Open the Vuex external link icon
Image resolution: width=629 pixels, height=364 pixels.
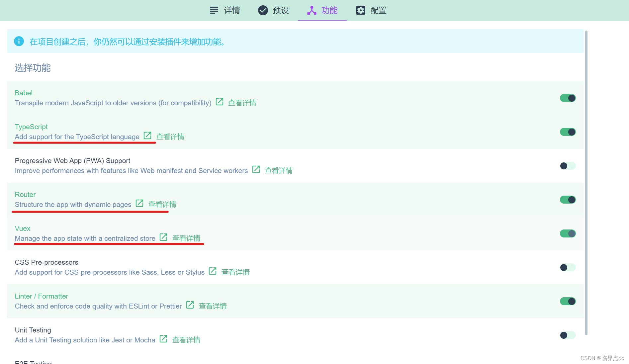tap(163, 237)
